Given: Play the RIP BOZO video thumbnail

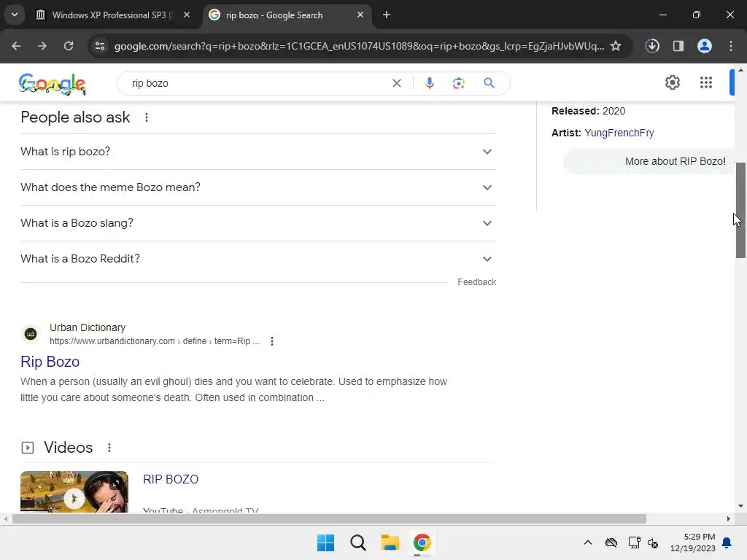Looking at the screenshot, I should tap(74, 492).
